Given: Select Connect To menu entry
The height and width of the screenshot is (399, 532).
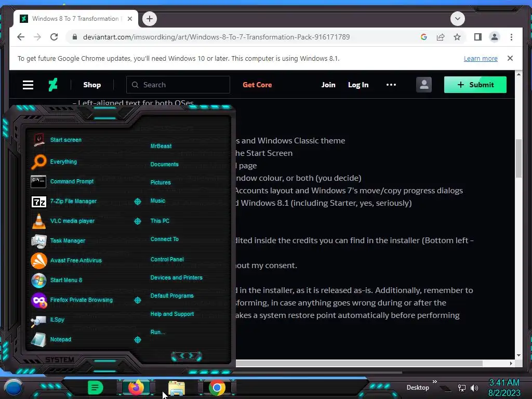Looking at the screenshot, I should (165, 239).
